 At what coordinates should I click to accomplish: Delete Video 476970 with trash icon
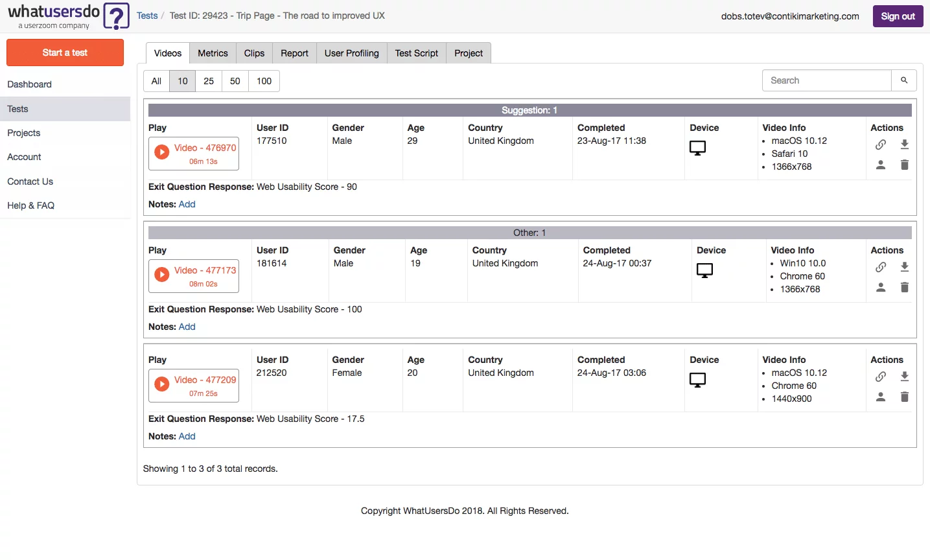click(x=905, y=165)
